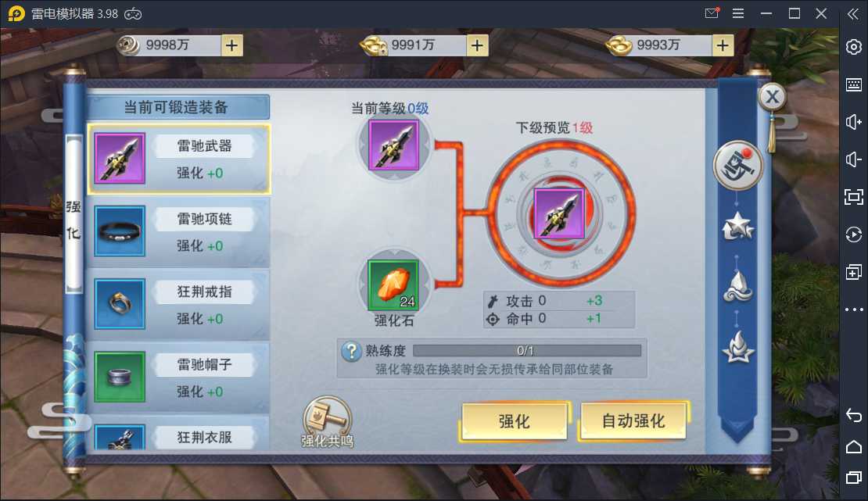Viewport: 868px width, 501px height.
Task: Click the preview weapon in fire ring
Action: [x=559, y=213]
